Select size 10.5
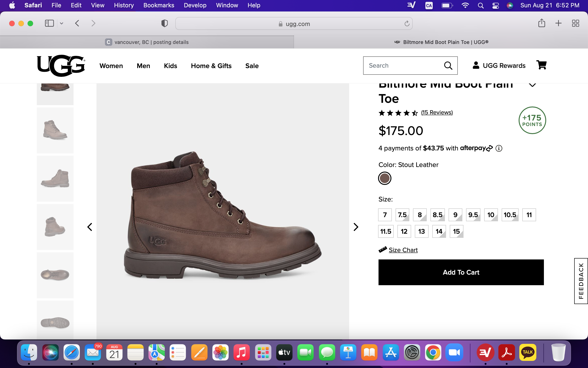This screenshot has height=368, width=588. point(510,215)
